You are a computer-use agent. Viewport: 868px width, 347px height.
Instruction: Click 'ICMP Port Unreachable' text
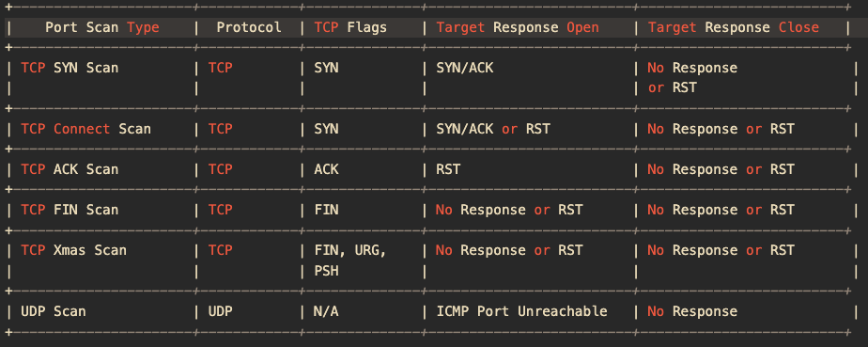pos(521,311)
